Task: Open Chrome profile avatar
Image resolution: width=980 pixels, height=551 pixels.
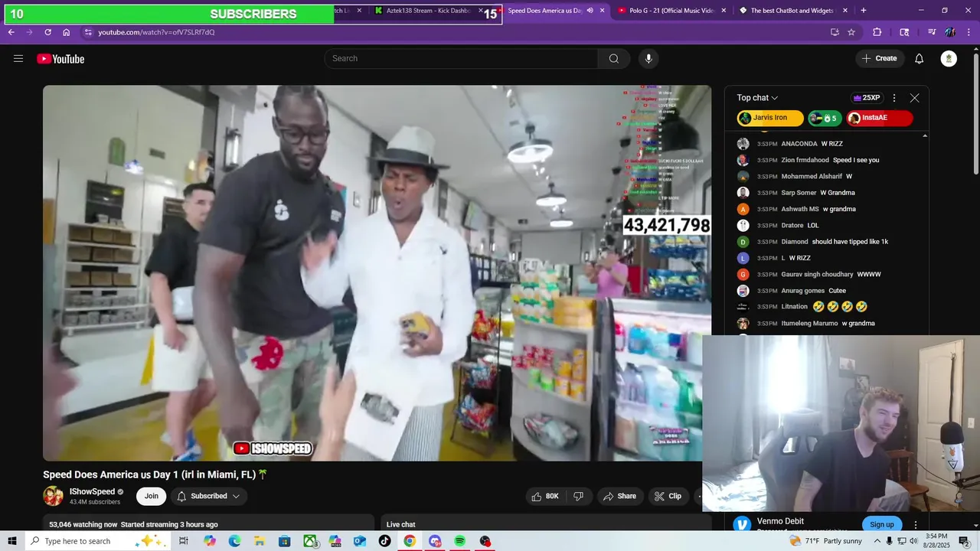Action: [x=950, y=32]
